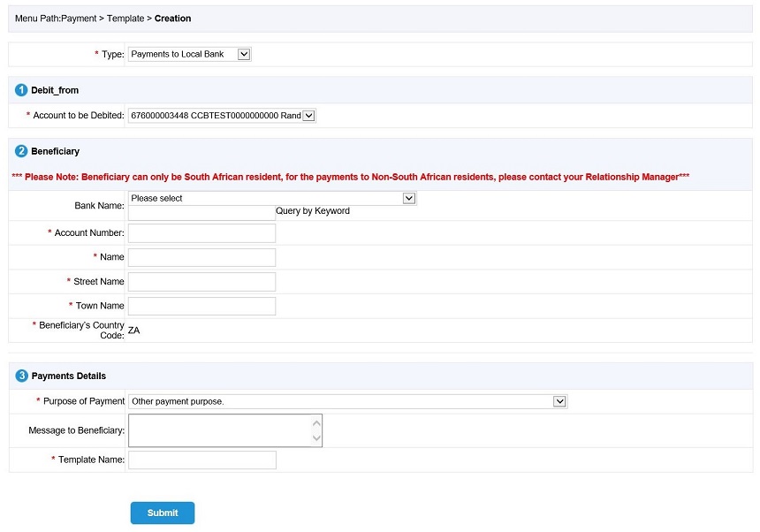Screen dimensions: 760x532
Task: Submit the payment template form
Action: pos(163,513)
